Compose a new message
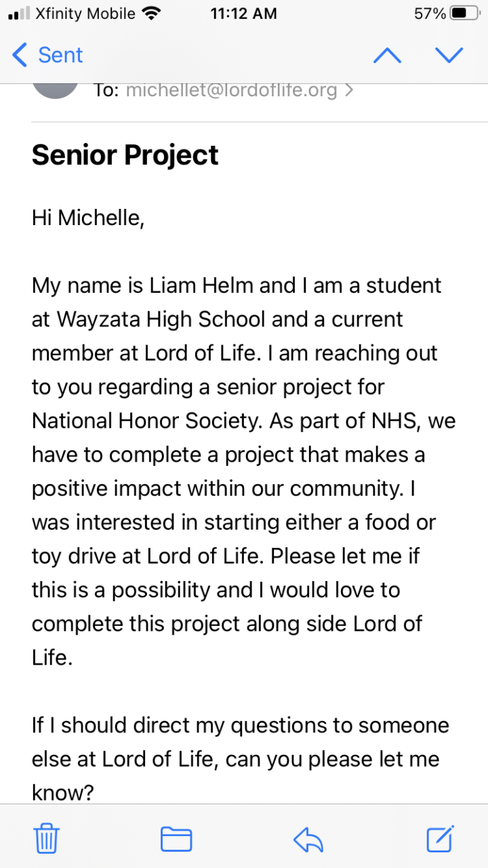The height and width of the screenshot is (868, 488). point(440,838)
